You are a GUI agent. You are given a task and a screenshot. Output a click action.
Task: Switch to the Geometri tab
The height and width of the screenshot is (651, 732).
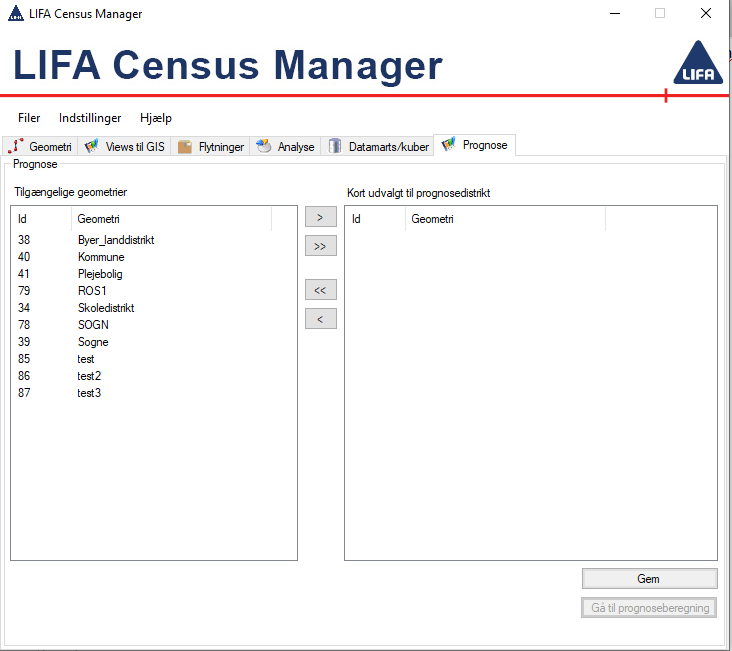click(40, 146)
